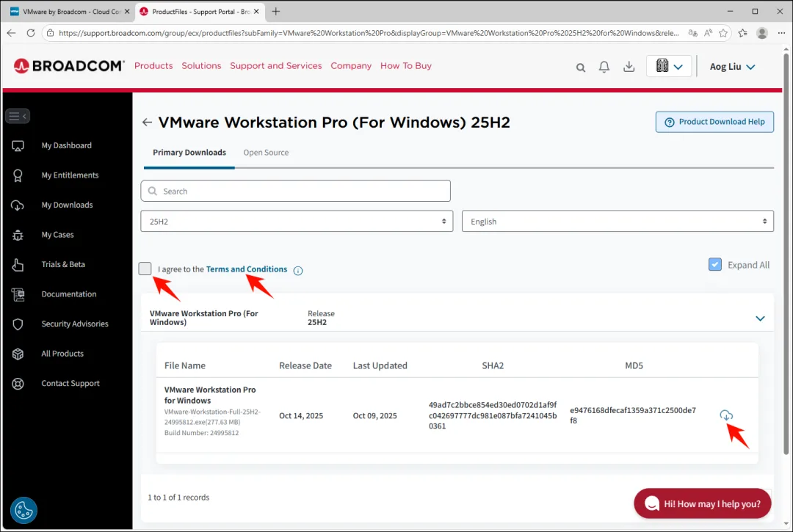
Task: Click Trials & Beta hand icon
Action: [18, 265]
